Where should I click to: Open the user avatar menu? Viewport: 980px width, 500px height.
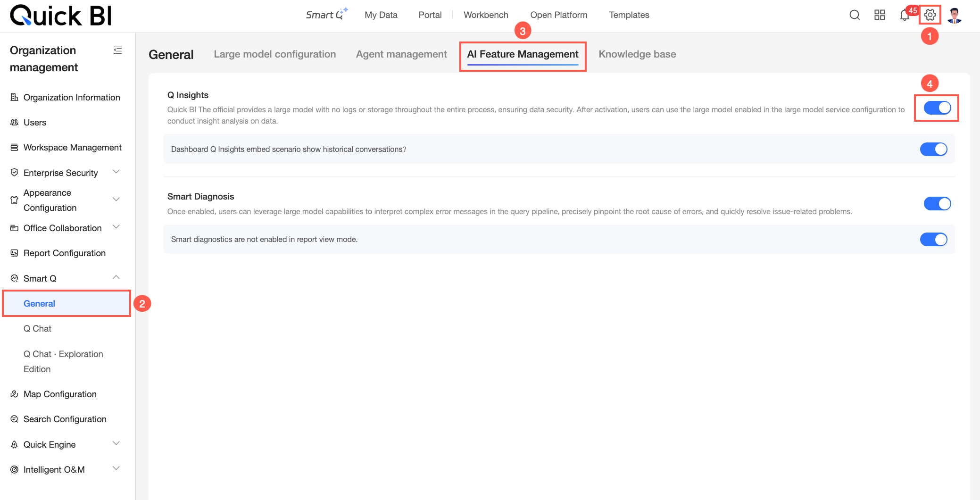[955, 15]
